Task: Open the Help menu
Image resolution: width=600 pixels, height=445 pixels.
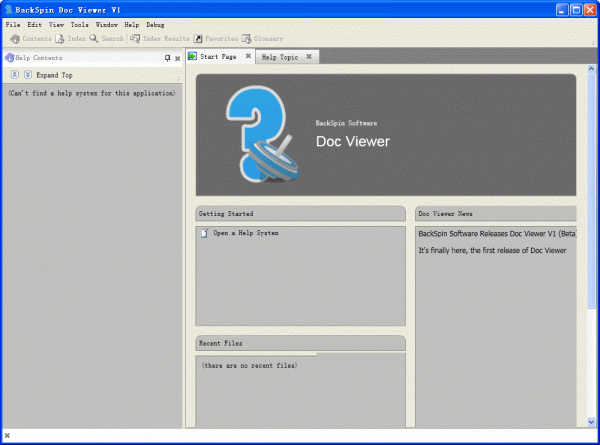Action: [132, 25]
